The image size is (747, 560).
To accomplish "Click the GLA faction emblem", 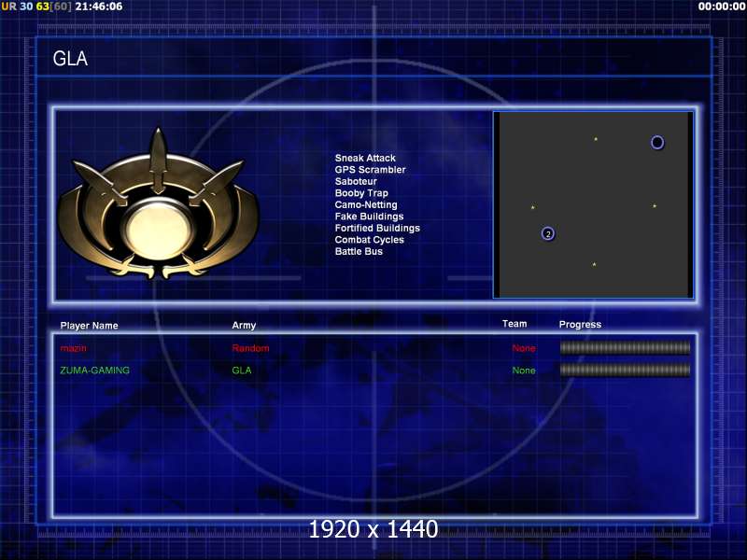I will click(158, 203).
